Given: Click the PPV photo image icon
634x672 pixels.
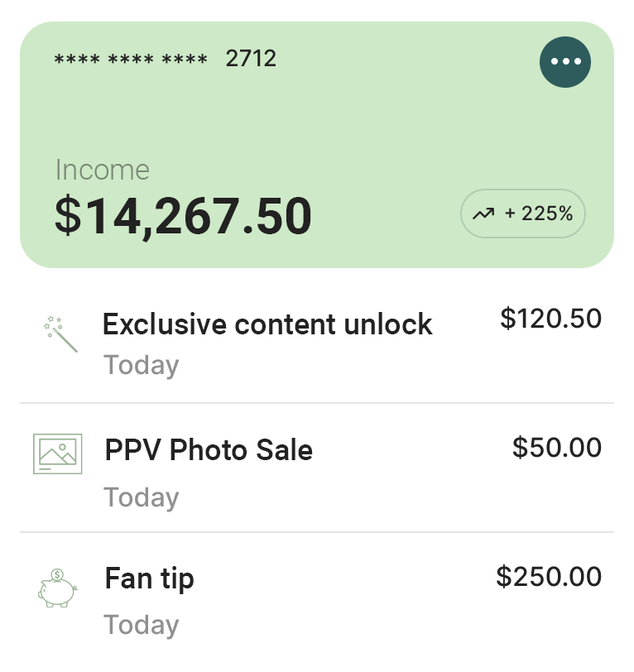Looking at the screenshot, I should [x=57, y=454].
